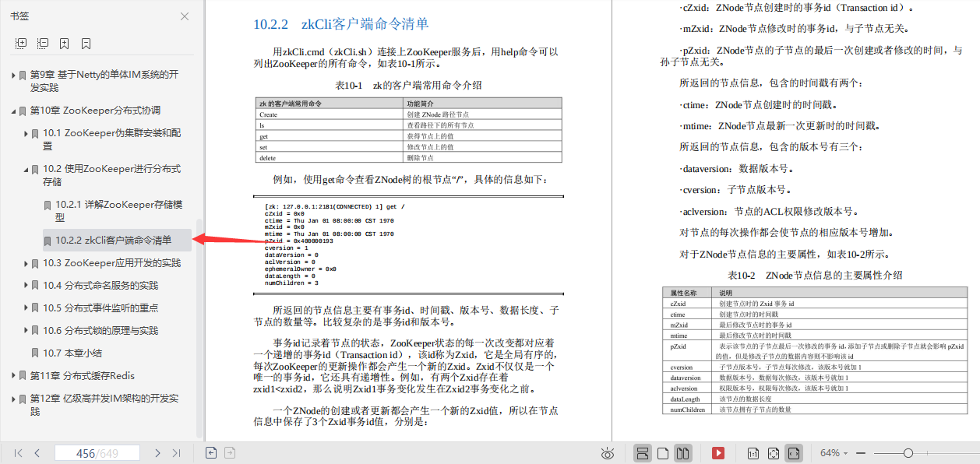This screenshot has width=980, height=464.
Task: Expand the 第9章 Netty单体IM系统 bookmark
Action: point(13,75)
